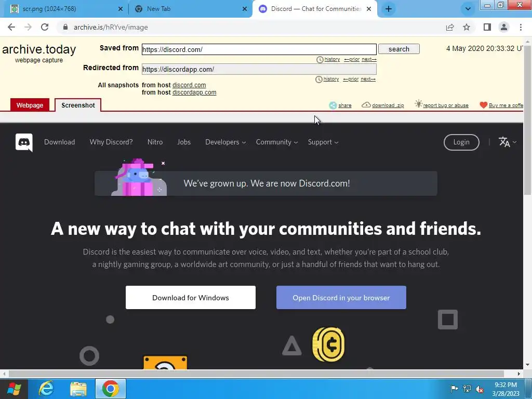Open the Windows Start menu

pos(14,389)
